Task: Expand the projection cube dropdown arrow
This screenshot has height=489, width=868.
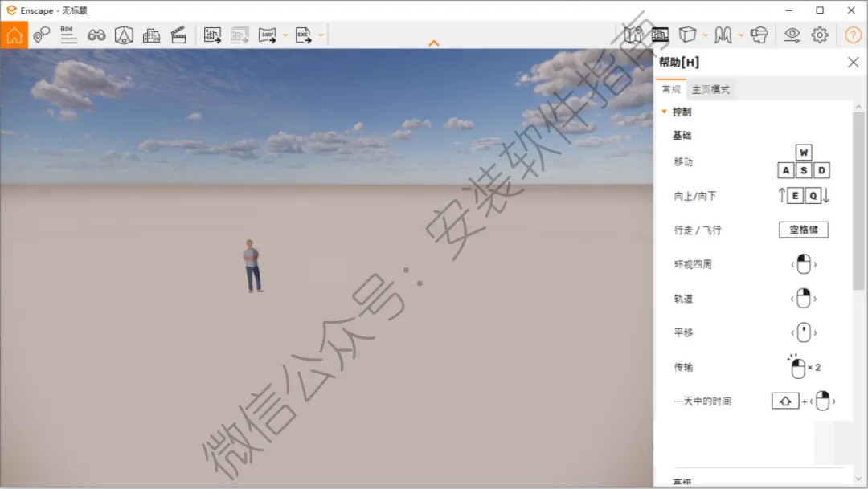Action: coord(706,35)
